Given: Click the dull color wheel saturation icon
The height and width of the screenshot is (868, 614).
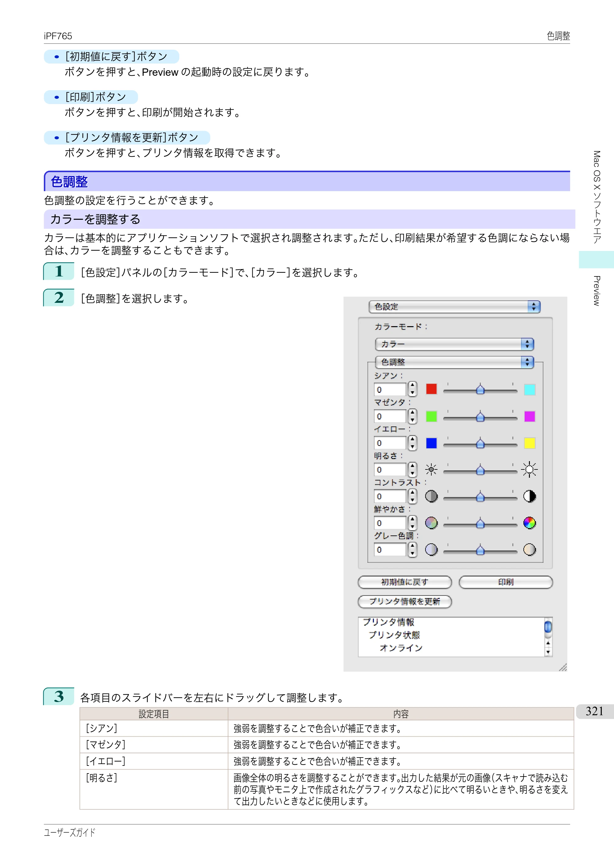Looking at the screenshot, I should pyautogui.click(x=431, y=523).
